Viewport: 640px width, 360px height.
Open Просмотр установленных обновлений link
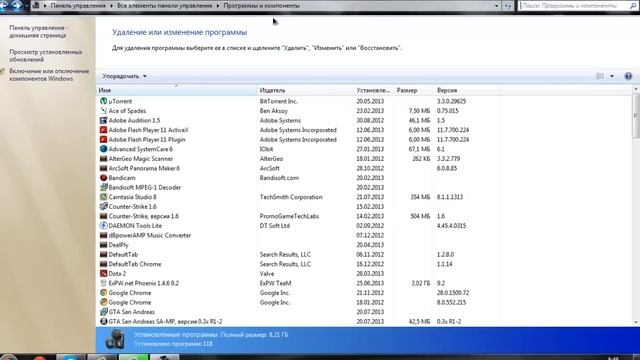click(46, 56)
